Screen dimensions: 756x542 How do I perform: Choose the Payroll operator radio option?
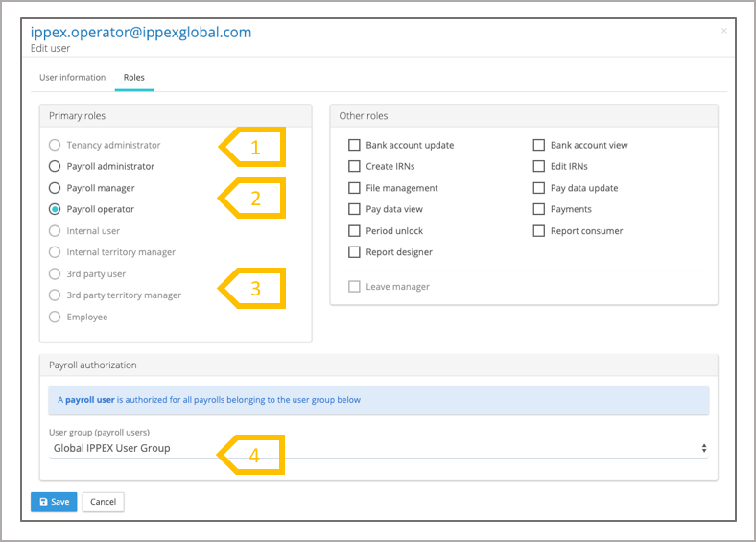coord(55,209)
